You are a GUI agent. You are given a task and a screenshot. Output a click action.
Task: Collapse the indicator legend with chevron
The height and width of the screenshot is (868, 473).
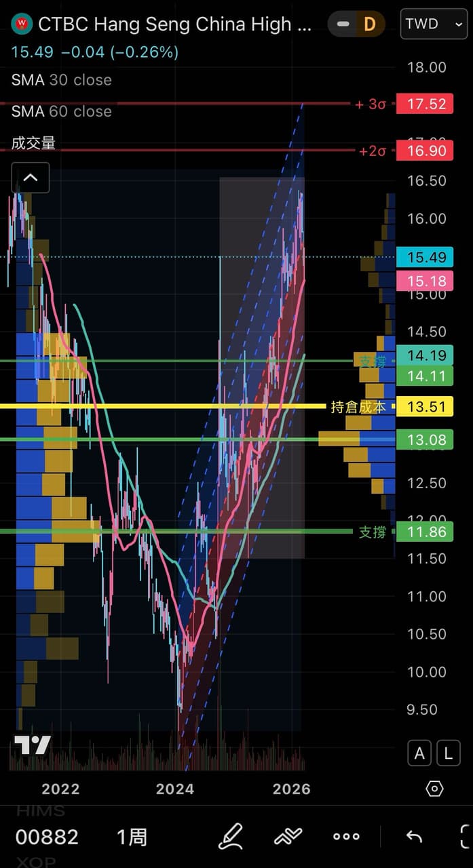[30, 178]
